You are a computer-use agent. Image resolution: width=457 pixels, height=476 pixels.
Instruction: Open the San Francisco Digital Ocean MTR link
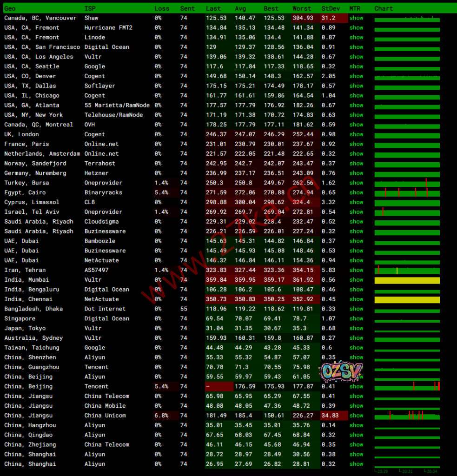pyautogui.click(x=356, y=47)
